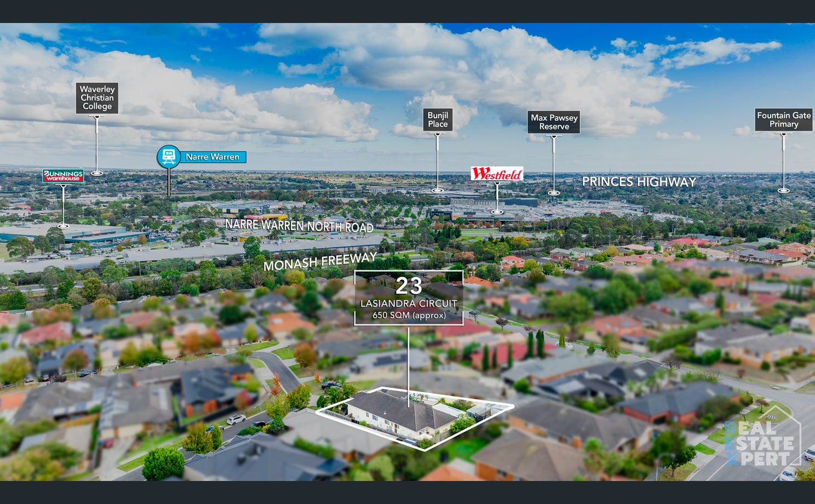Click the Max Pawsey Reserve label
The width and height of the screenshot is (815, 504).
click(x=554, y=122)
